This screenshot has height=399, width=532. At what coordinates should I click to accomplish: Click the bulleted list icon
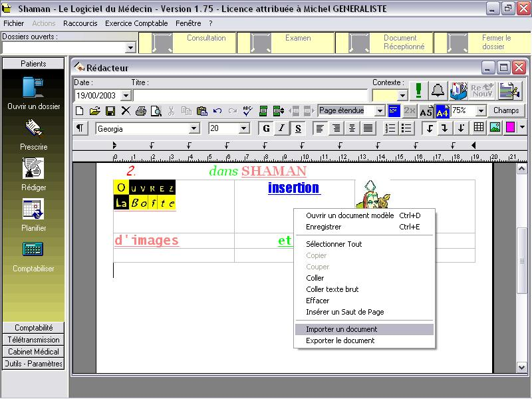point(406,128)
